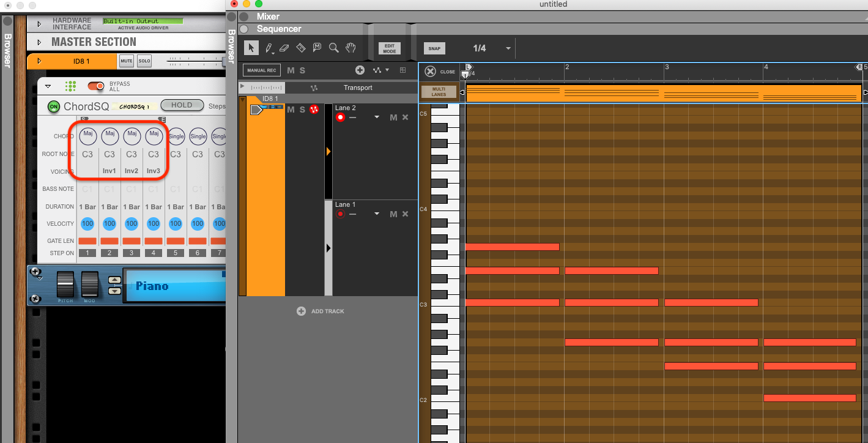Open the Lane 1 dropdown arrow
The image size is (868, 443).
coord(377,214)
